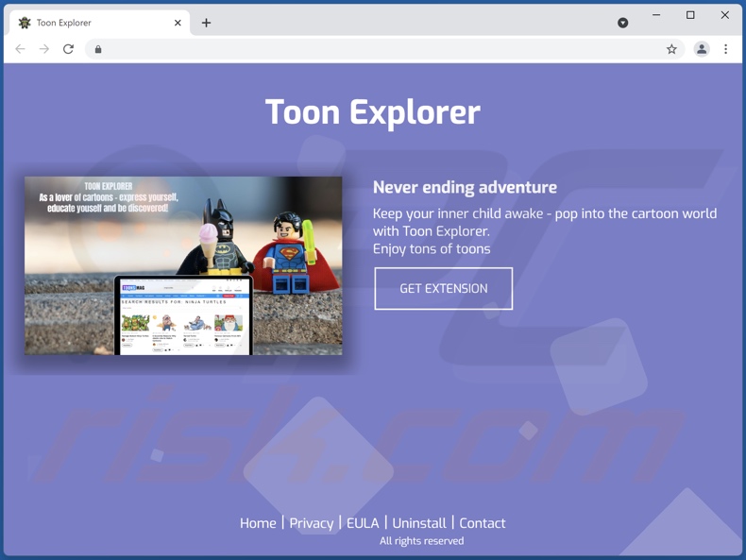Reload the Toon Explorer page
Image resolution: width=746 pixels, height=560 pixels.
[x=69, y=49]
